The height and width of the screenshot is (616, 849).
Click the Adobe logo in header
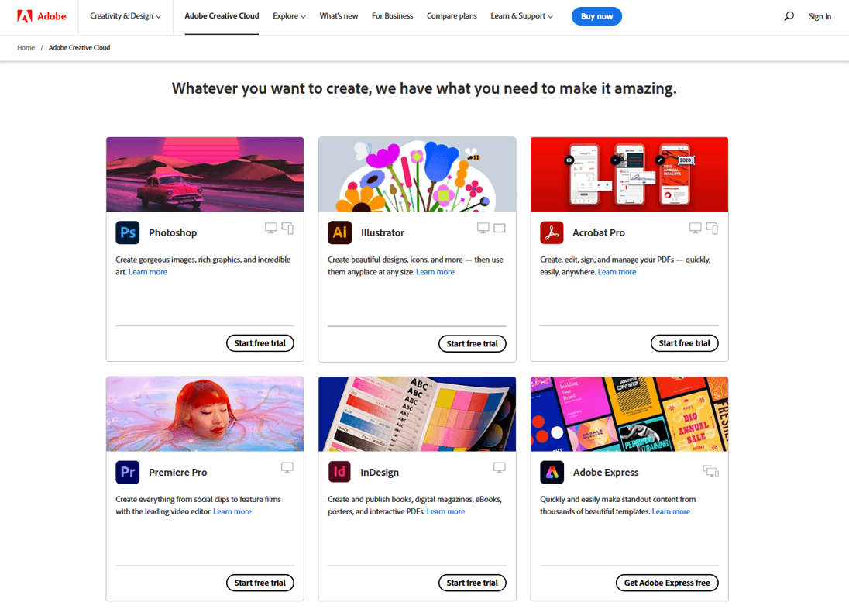[42, 16]
